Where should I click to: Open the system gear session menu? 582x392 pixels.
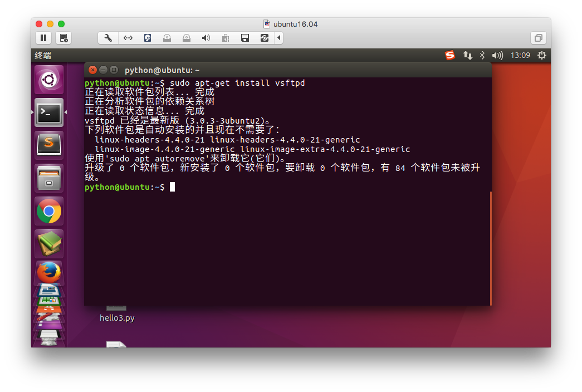pyautogui.click(x=541, y=55)
